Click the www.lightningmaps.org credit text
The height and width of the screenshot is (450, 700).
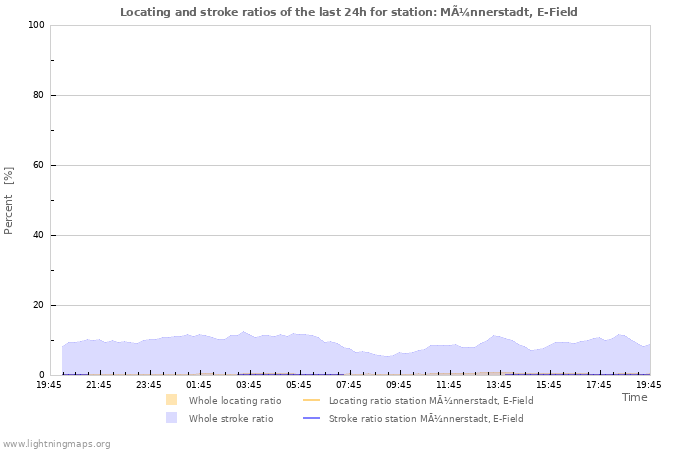pos(56,444)
